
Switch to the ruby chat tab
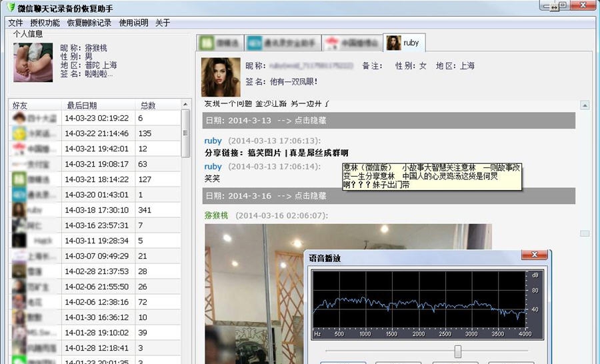point(404,43)
